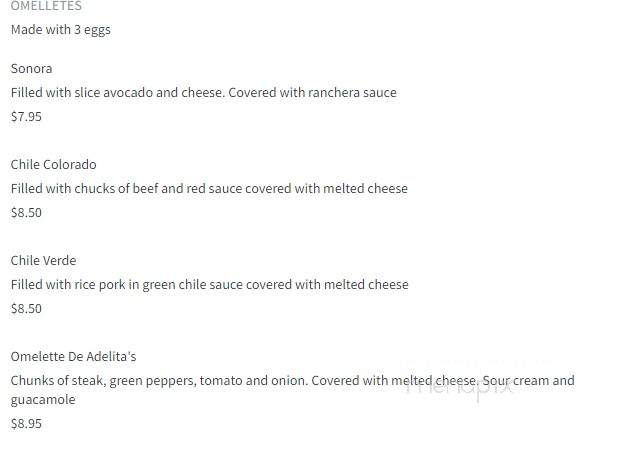Select the Sonora omelette title

point(31,69)
